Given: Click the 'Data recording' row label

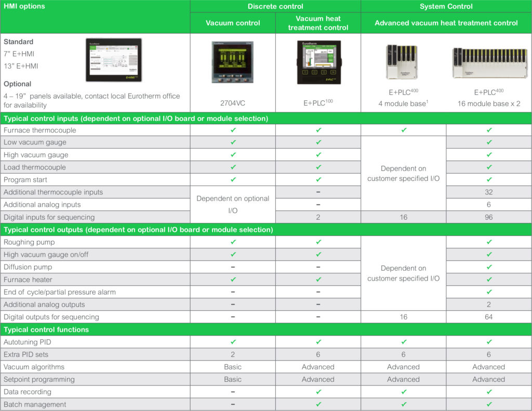Looking at the screenshot, I should pyautogui.click(x=28, y=392).
